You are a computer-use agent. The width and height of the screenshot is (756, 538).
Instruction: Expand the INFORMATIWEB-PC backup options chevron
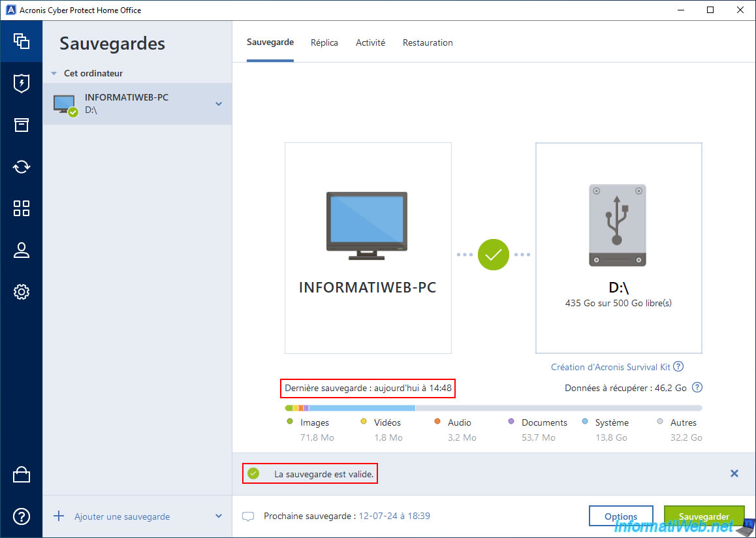pyautogui.click(x=219, y=104)
